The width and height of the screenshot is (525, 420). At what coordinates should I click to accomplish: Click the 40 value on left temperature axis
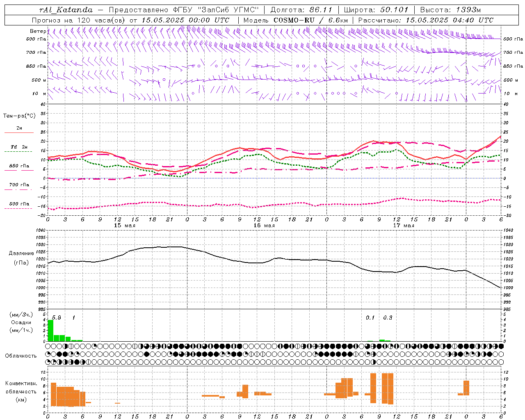43,104
